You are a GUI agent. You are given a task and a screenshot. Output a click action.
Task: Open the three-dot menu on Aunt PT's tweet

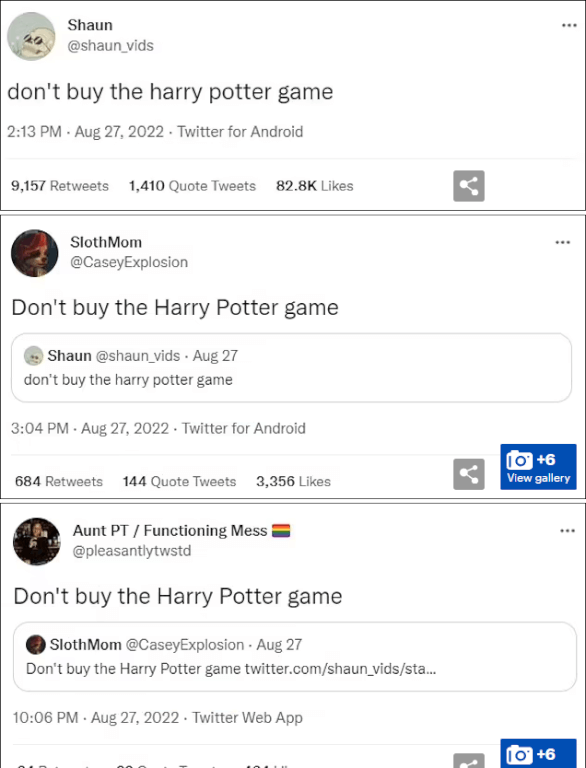pyautogui.click(x=567, y=531)
